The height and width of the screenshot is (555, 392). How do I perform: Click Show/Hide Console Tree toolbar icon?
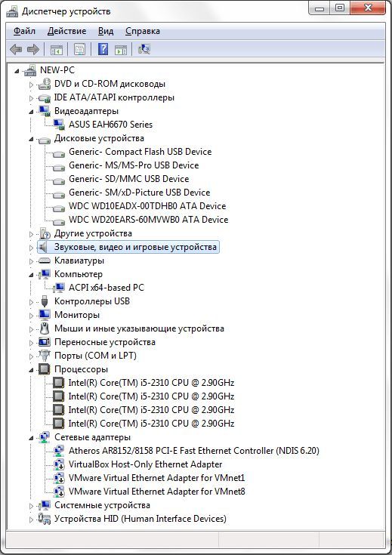pyautogui.click(x=57, y=49)
